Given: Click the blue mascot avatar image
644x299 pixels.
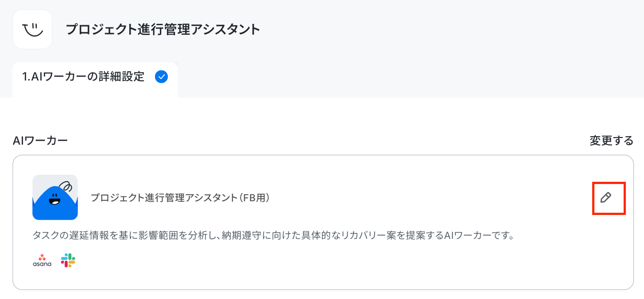Looking at the screenshot, I should click(55, 197).
